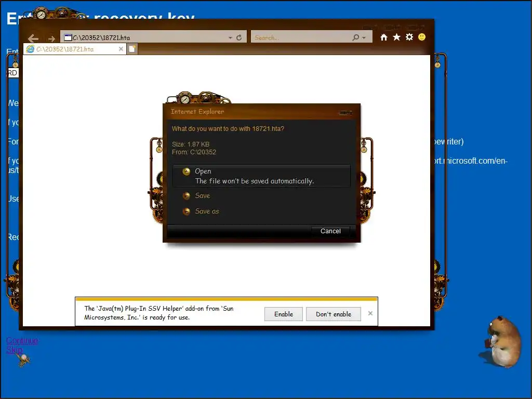The image size is (532, 399).
Task: Open the Tools gear icon
Action: tap(409, 37)
